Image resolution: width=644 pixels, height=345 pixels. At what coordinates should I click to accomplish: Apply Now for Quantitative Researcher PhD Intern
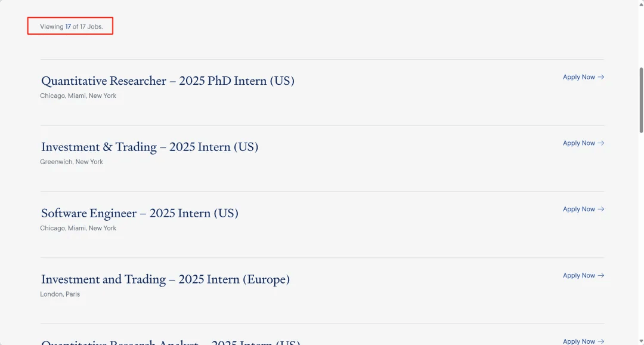578,77
